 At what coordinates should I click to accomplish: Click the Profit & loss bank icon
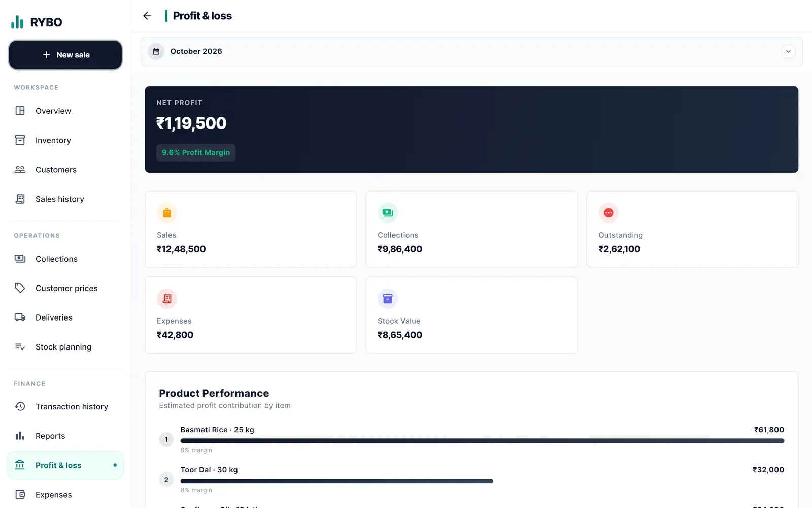(x=20, y=465)
